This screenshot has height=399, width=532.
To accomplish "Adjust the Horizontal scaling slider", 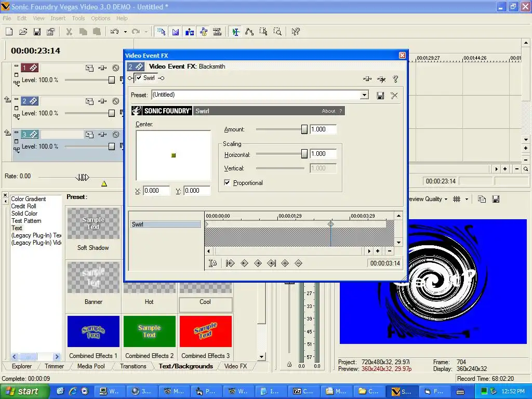I will [304, 154].
